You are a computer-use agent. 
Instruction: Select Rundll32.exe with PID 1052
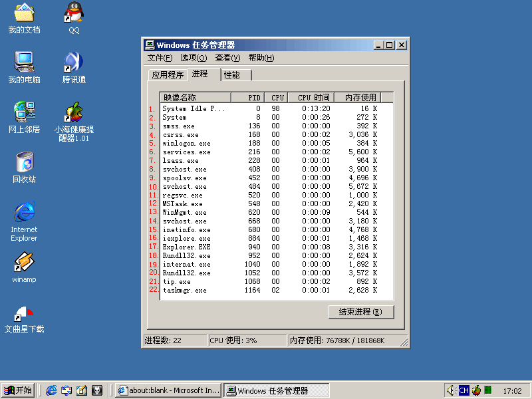(x=277, y=273)
